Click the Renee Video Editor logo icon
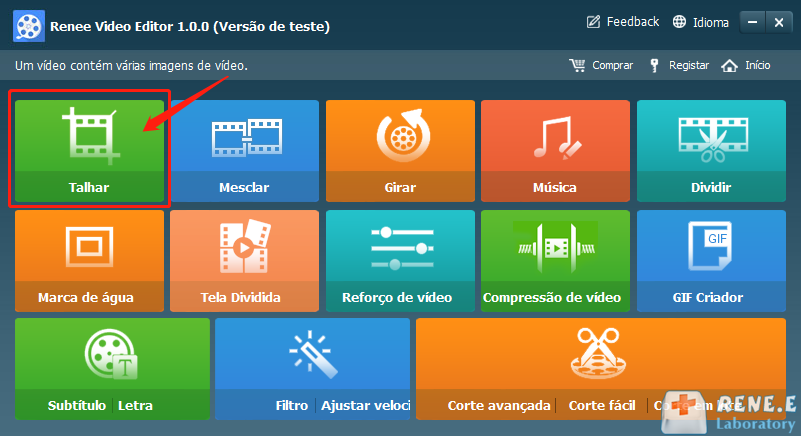 click(x=29, y=26)
